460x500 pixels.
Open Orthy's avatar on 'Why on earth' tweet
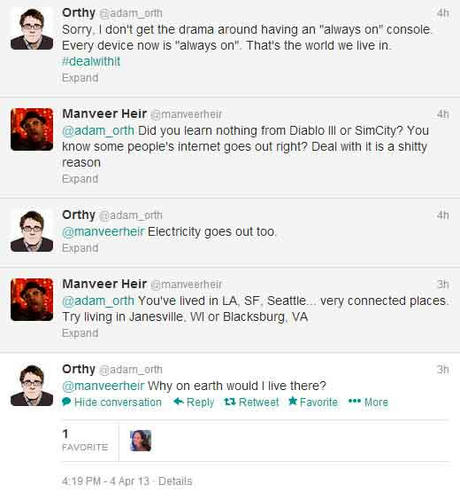tap(32, 385)
